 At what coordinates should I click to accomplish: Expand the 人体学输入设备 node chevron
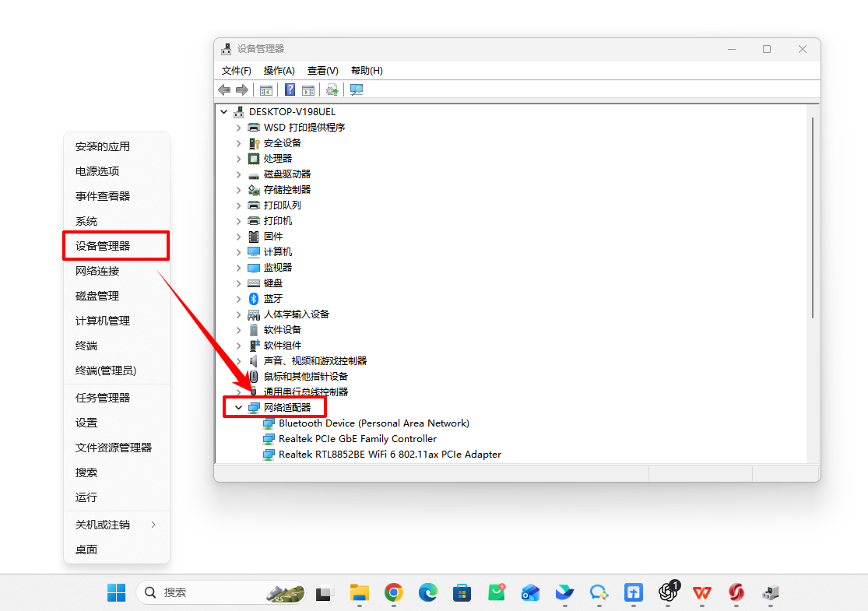point(238,314)
